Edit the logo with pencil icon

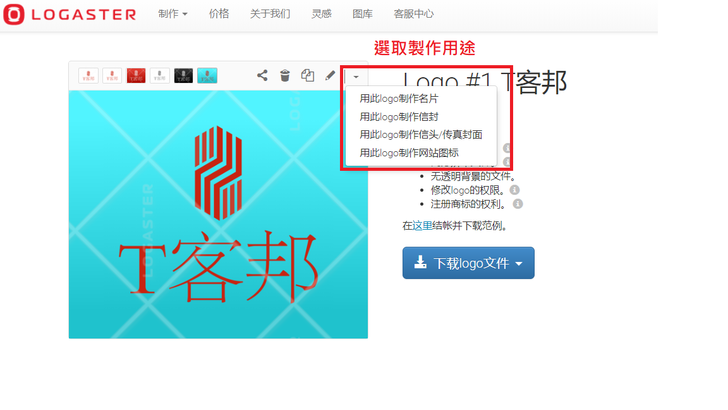pos(330,75)
